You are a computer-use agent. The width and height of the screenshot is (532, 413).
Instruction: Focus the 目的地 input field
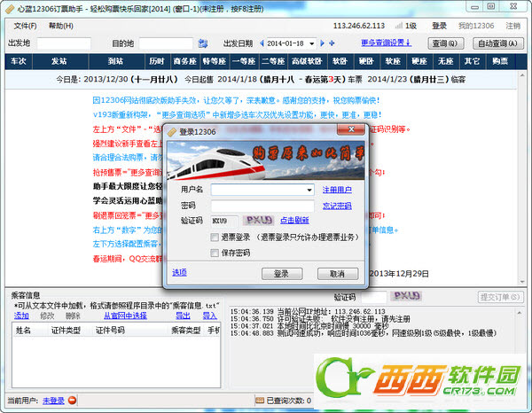(166, 43)
